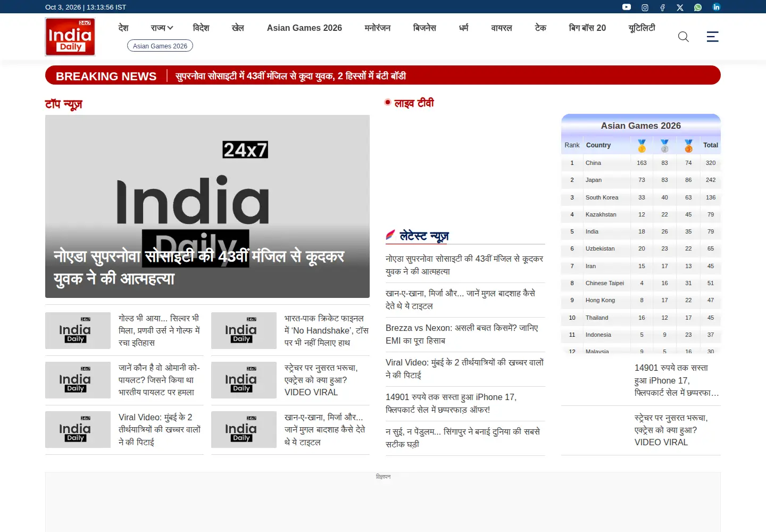
Task: Open the वायरल menu item
Action: pyautogui.click(x=502, y=28)
